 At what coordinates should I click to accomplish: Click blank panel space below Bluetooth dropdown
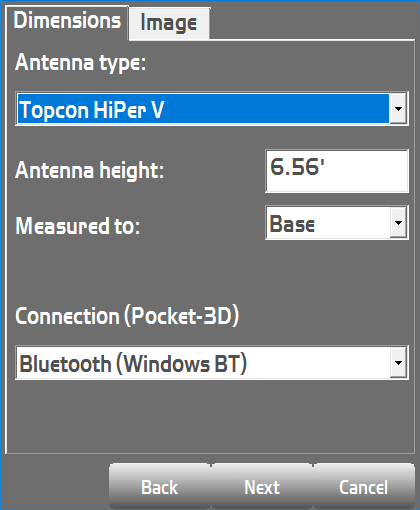coord(210,417)
